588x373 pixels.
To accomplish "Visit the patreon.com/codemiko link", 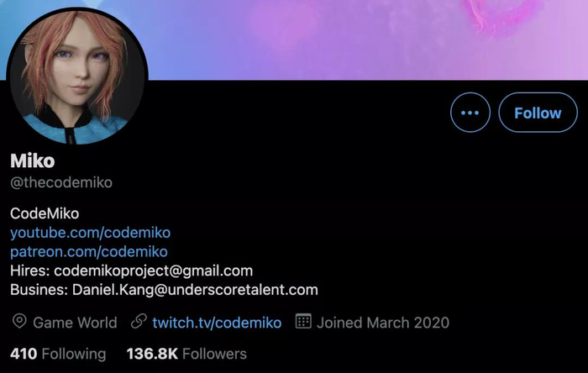I will tap(89, 251).
